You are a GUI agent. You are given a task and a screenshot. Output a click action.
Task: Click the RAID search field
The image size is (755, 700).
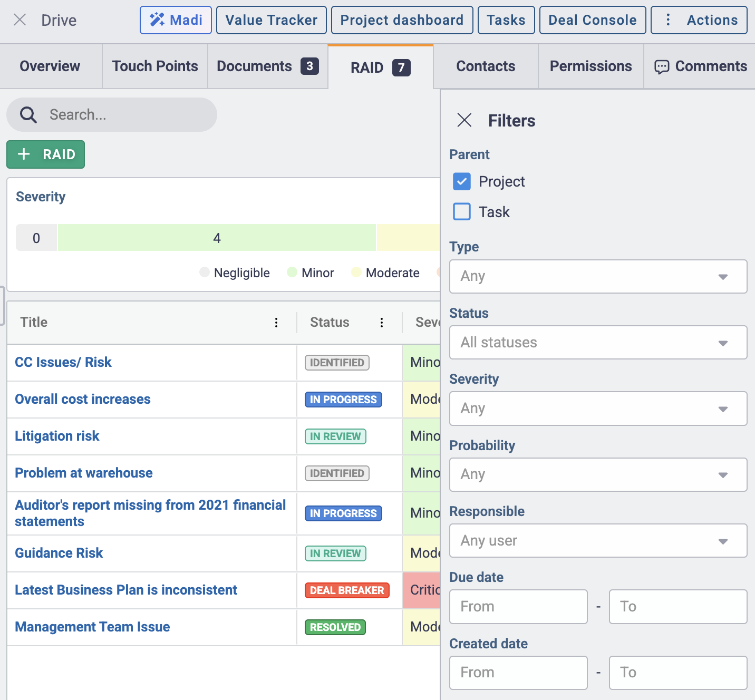pyautogui.click(x=112, y=114)
